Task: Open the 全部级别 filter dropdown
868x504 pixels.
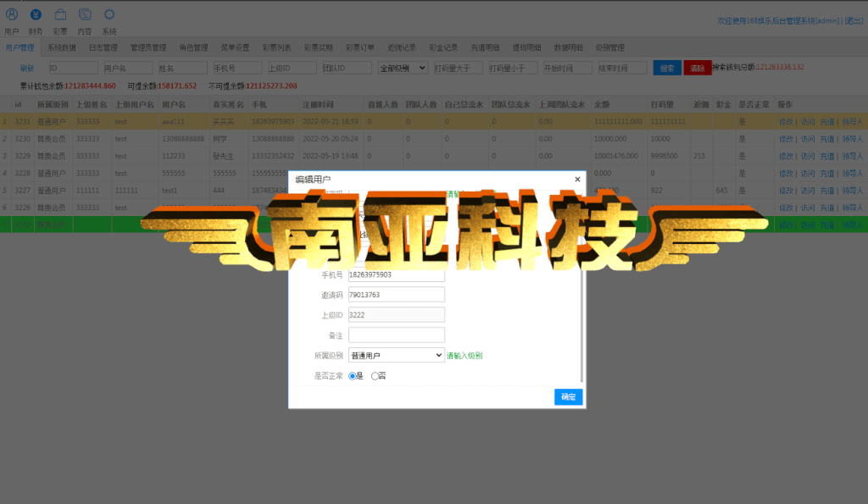Action: (403, 68)
